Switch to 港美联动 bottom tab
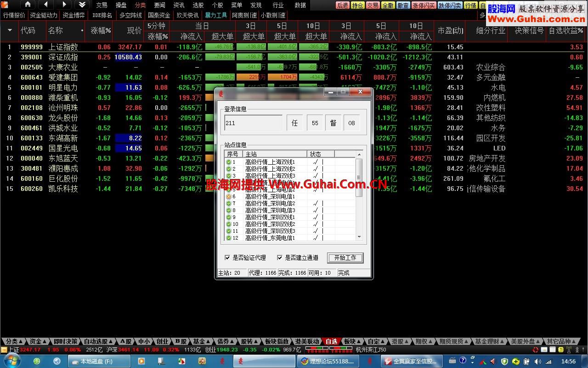Screen dimensions: 588x368 306,341
